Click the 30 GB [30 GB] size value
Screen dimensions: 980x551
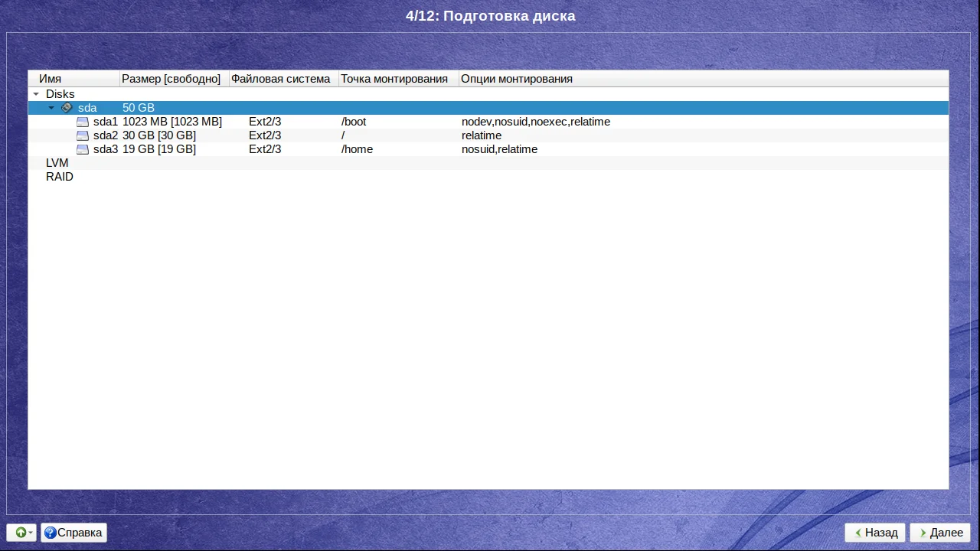(159, 135)
